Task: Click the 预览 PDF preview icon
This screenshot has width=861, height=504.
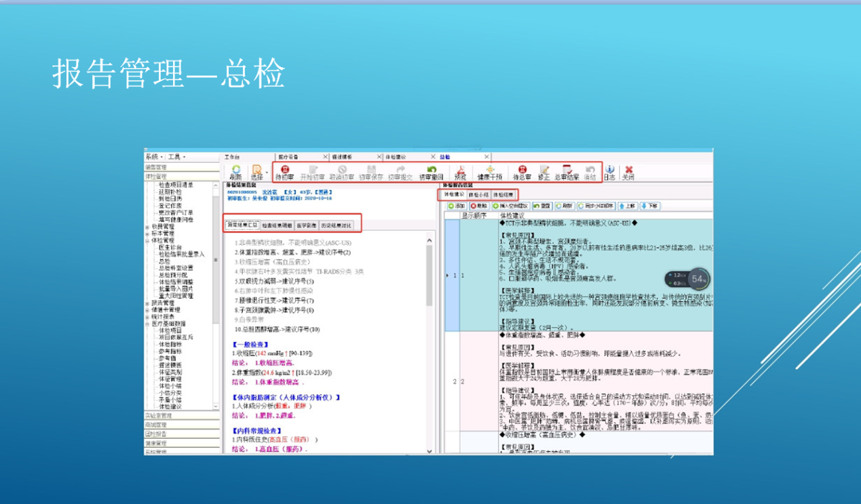Action: coord(460,172)
